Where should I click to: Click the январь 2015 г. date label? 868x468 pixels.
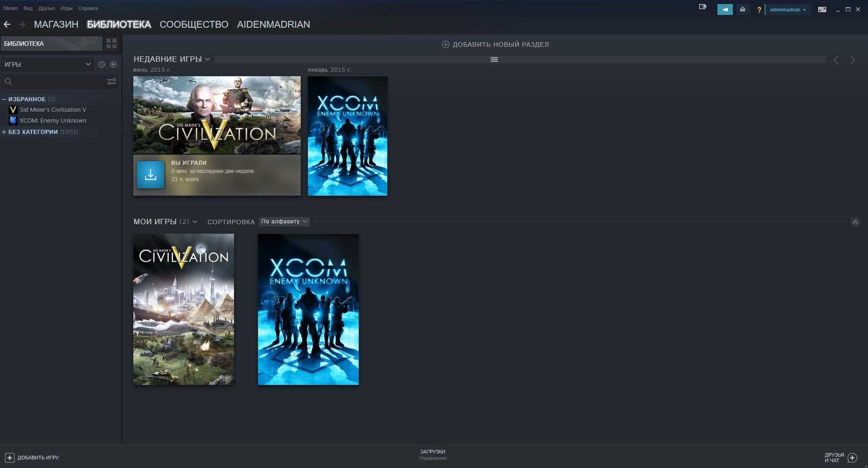tap(330, 70)
